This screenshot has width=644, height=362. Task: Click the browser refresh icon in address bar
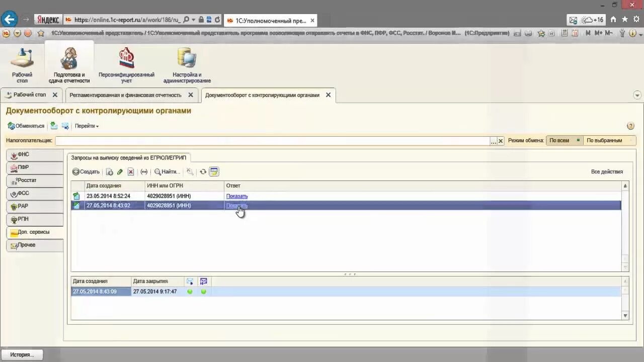[x=217, y=20]
